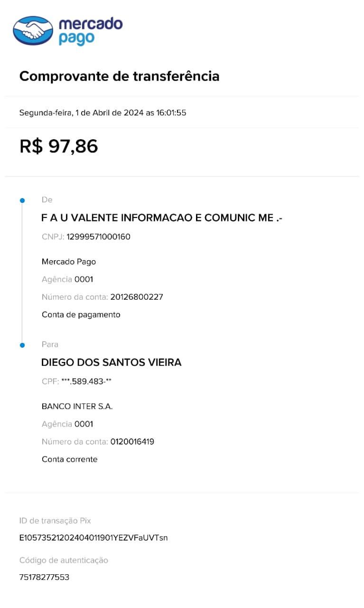Select the Comprovante de transferência heading

(119, 76)
